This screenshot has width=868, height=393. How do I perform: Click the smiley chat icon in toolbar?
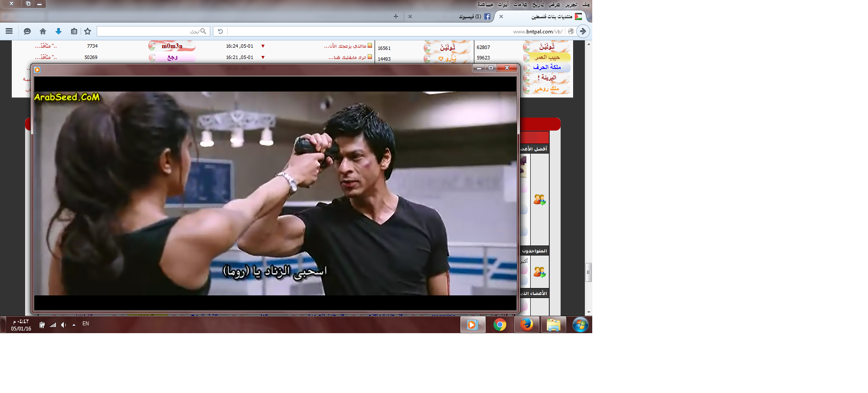coord(27,31)
